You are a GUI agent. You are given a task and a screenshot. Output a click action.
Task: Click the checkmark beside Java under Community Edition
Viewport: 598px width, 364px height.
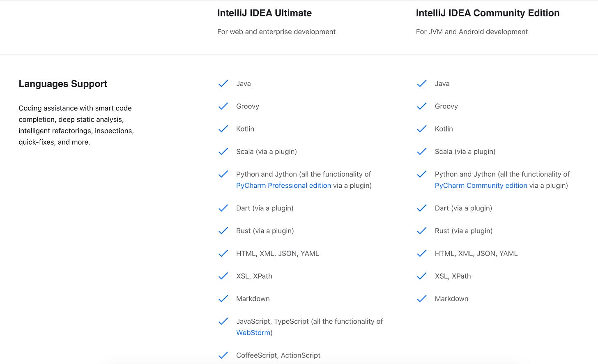click(x=422, y=84)
